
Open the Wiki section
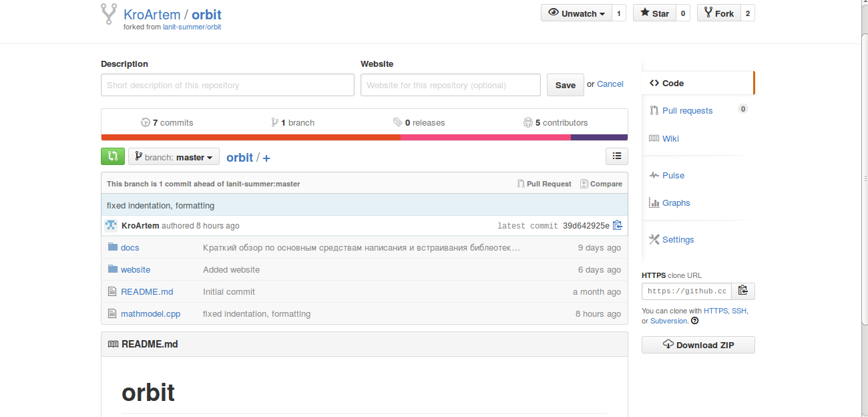click(x=670, y=138)
